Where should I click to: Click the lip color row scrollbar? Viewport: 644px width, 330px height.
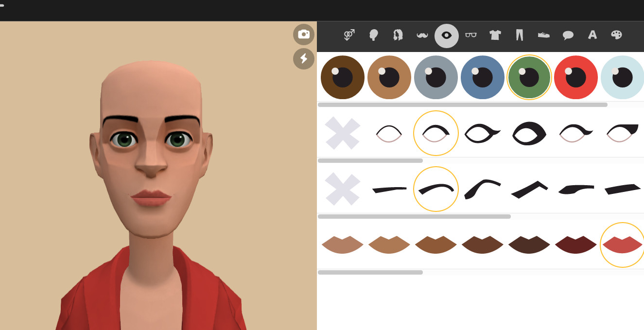click(370, 272)
